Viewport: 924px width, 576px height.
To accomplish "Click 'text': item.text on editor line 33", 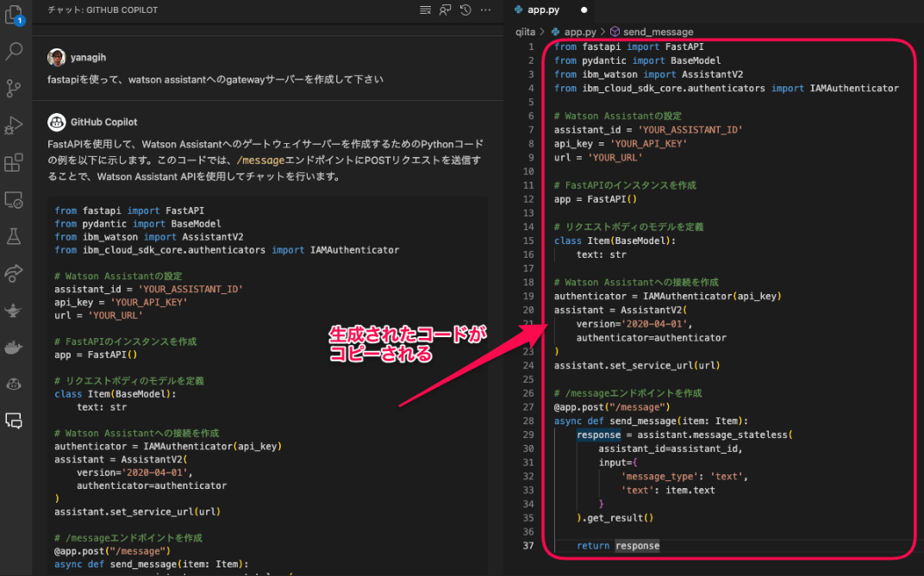I will tap(668, 491).
